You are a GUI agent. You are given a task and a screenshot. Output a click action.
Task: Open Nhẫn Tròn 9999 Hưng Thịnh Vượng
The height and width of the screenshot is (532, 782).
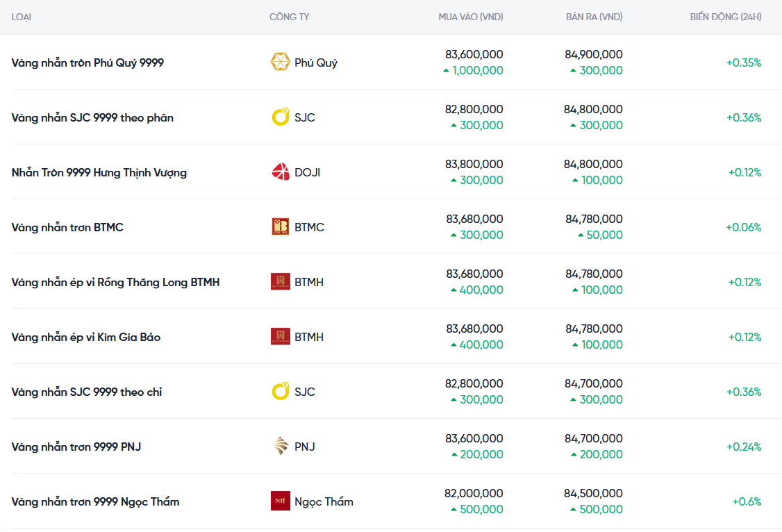(x=99, y=172)
